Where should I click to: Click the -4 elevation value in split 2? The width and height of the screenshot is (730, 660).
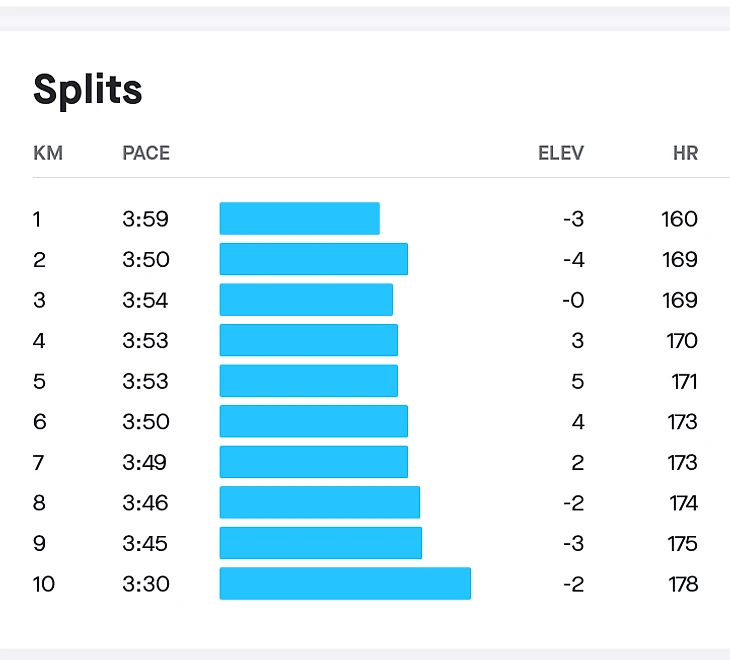pos(573,260)
